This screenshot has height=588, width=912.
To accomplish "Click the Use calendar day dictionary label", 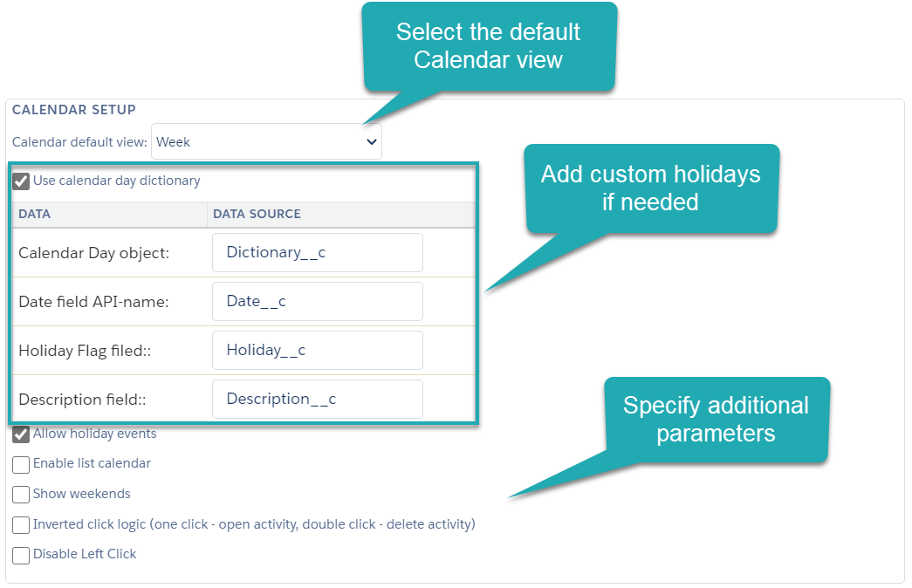I will [116, 181].
